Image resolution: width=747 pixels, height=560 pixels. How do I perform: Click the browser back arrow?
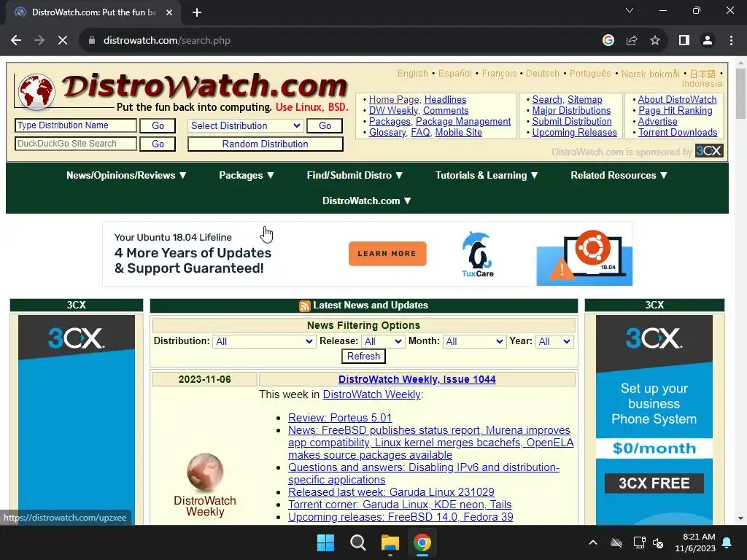16,41
